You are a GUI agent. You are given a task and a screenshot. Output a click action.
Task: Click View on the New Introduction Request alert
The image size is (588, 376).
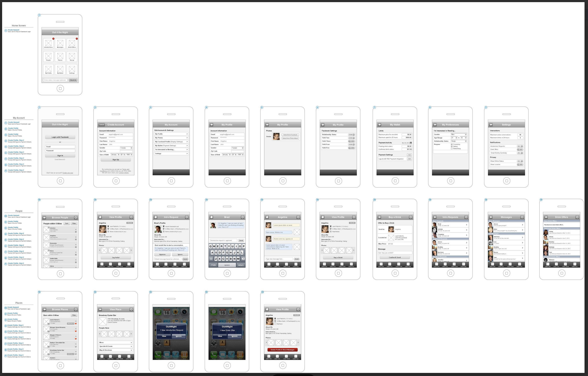(x=164, y=336)
